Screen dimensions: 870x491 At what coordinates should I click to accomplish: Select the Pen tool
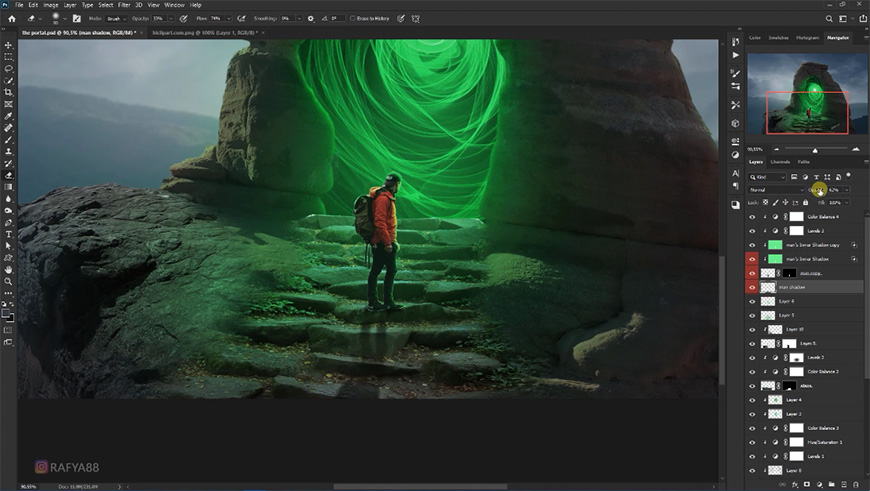8,222
